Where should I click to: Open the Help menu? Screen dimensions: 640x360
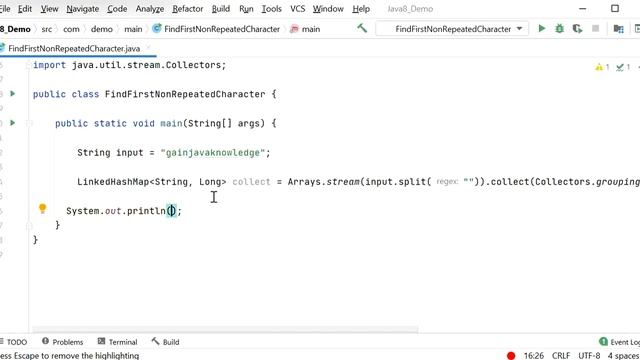pos(361,9)
